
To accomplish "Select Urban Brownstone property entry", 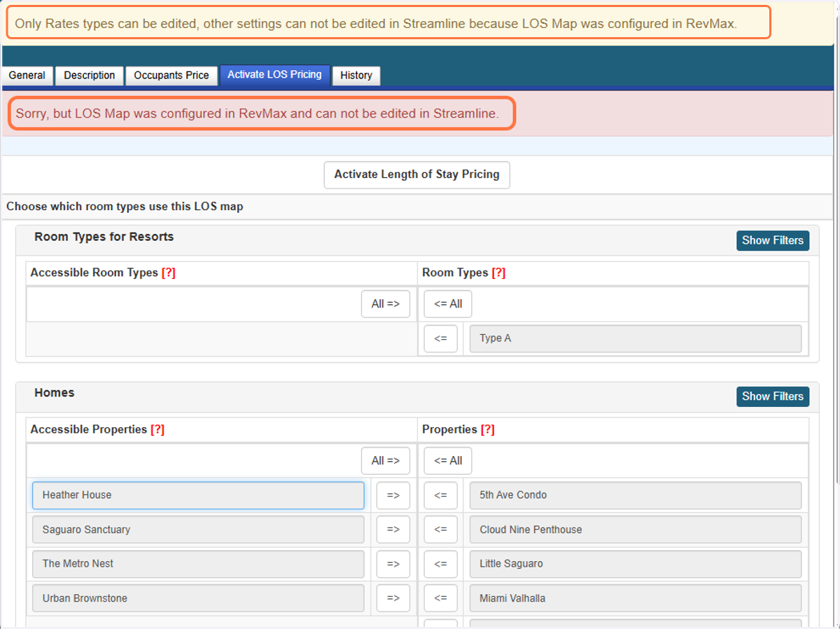I will point(198,598).
